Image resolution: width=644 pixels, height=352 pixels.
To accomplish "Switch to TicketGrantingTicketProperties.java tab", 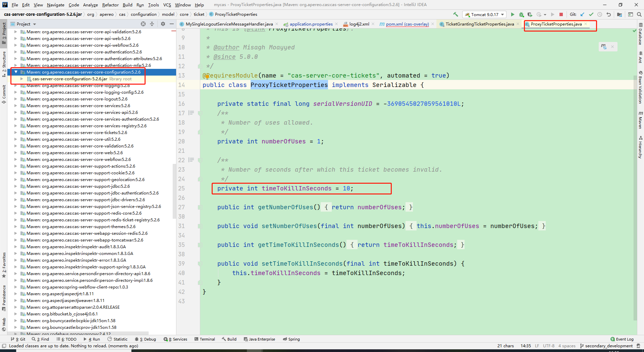I will pyautogui.click(x=480, y=24).
